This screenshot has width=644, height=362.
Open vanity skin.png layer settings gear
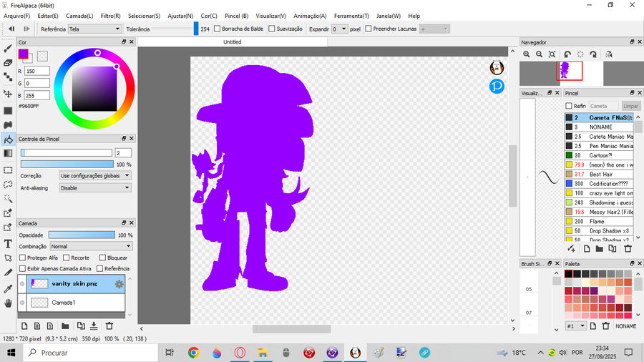coord(119,284)
